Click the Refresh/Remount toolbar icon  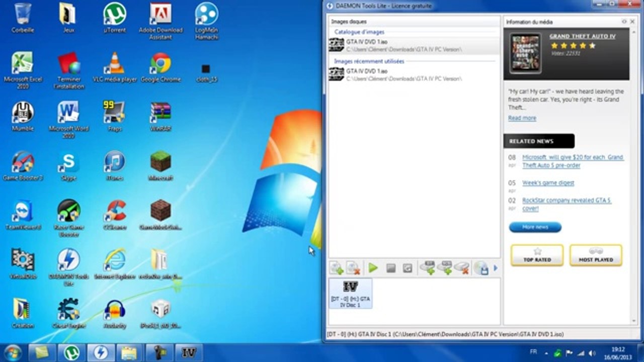point(408,268)
